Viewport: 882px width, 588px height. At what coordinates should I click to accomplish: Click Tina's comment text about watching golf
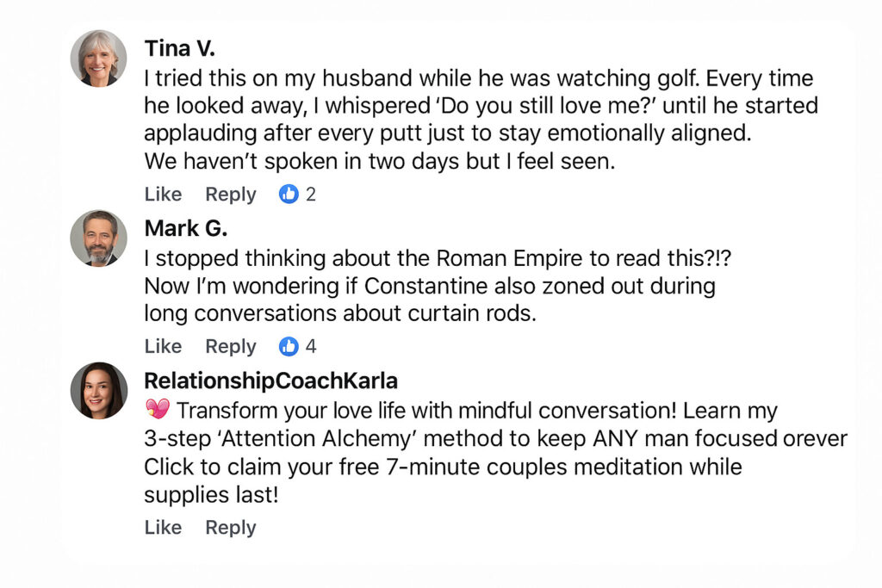tap(480, 107)
